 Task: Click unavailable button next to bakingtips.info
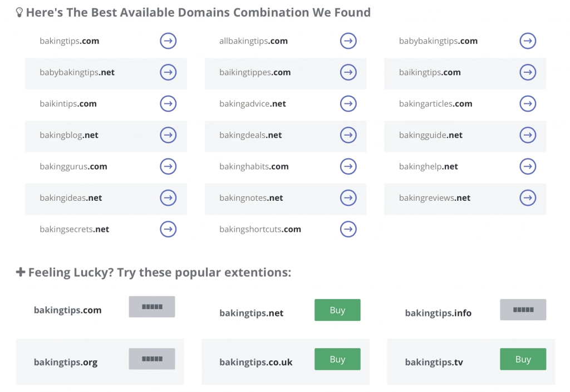coord(523,310)
